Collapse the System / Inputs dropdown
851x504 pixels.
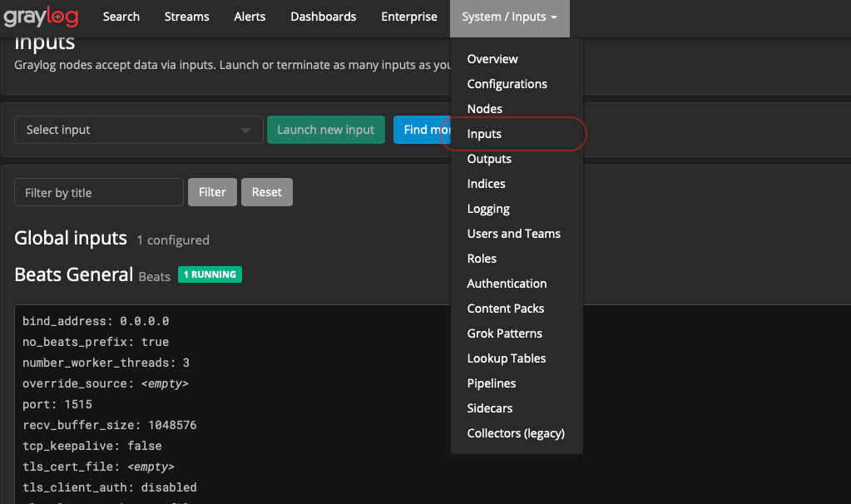510,18
